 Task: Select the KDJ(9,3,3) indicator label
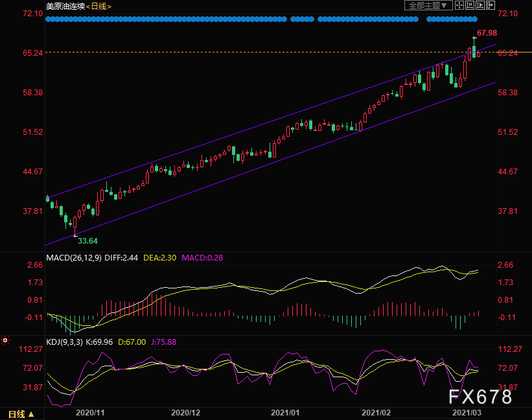coord(64,342)
